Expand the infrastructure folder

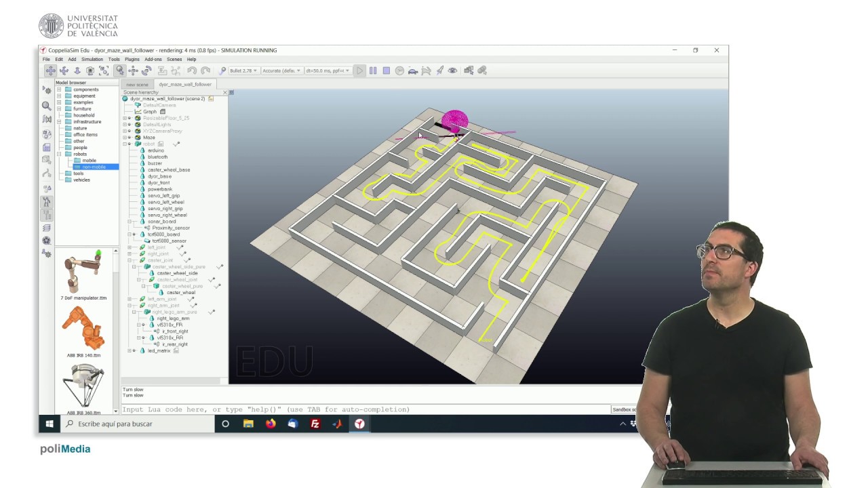click(59, 122)
